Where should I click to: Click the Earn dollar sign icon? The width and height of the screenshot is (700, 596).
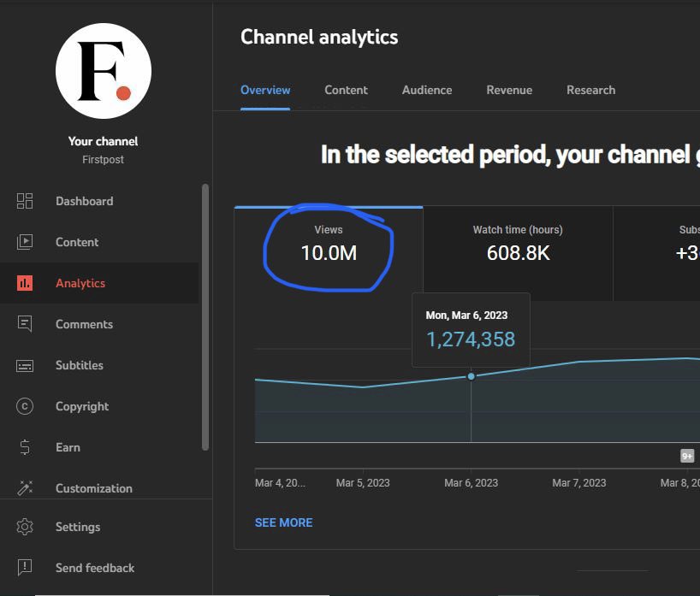25,447
